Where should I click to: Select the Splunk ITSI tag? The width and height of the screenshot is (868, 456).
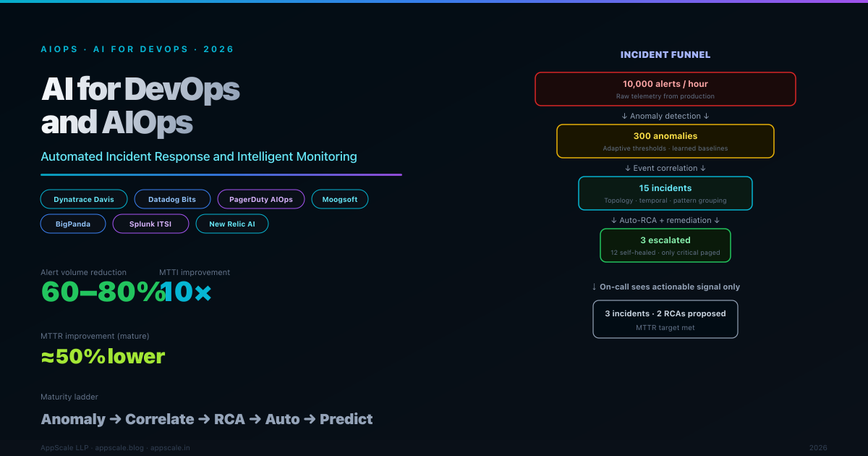click(x=150, y=224)
